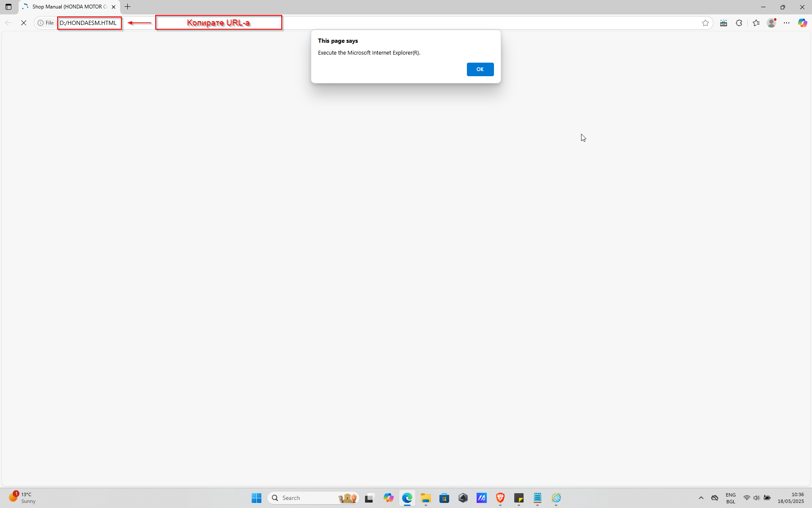This screenshot has height=508, width=812.
Task: Open the dark cube app on taskbar
Action: (x=463, y=498)
